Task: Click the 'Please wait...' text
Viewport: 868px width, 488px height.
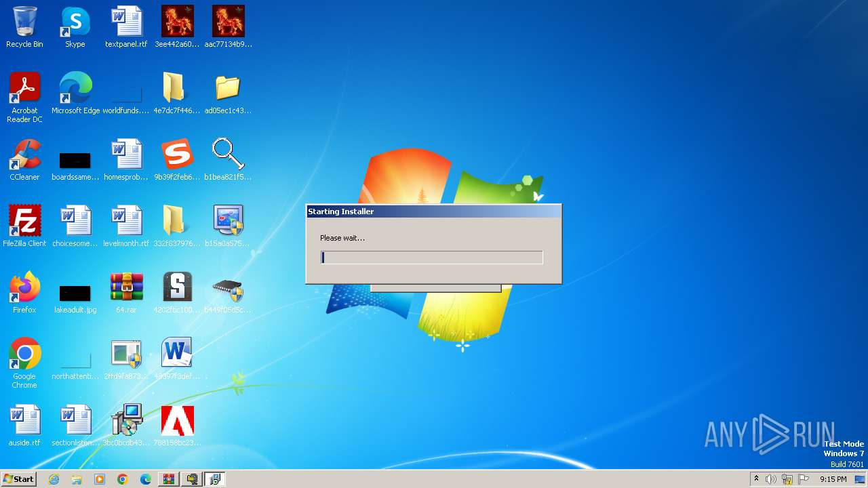Action: 342,238
